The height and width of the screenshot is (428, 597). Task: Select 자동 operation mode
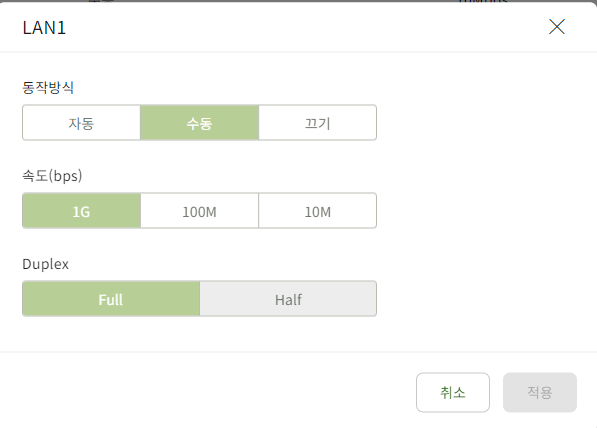click(81, 123)
